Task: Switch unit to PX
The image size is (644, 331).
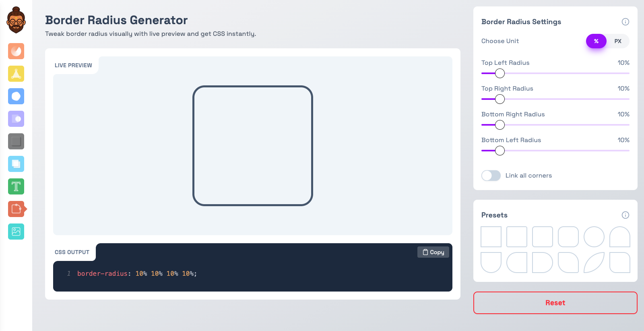Action: (x=618, y=41)
